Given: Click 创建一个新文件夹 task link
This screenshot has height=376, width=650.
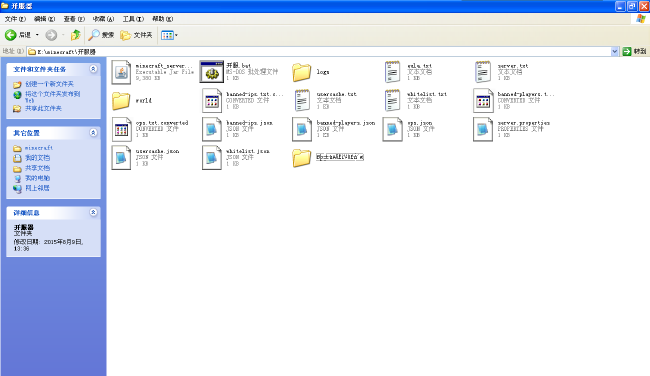Looking at the screenshot, I should (x=49, y=84).
